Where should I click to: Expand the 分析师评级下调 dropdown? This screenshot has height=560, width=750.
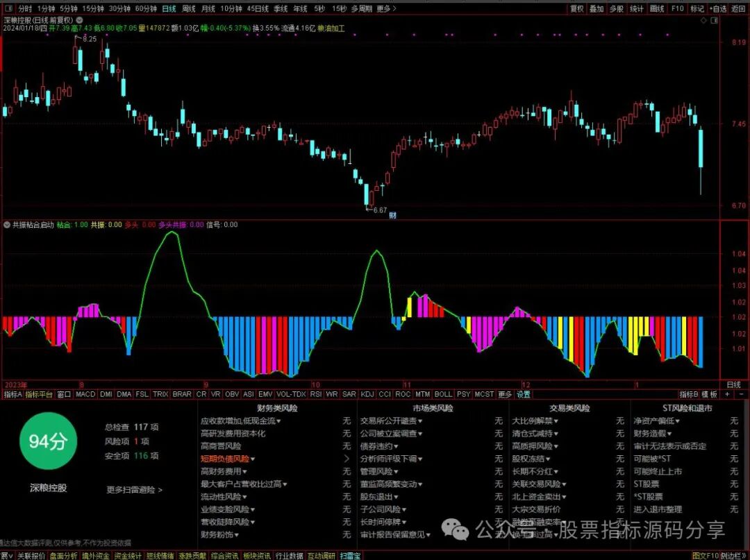tap(392, 459)
